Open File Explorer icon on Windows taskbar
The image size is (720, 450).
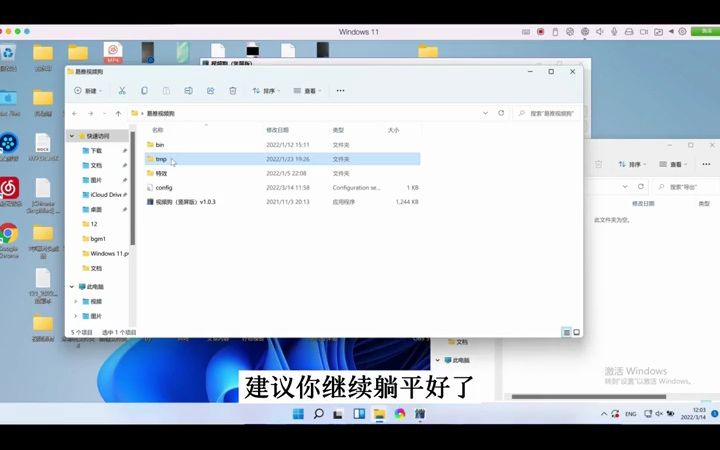point(379,414)
